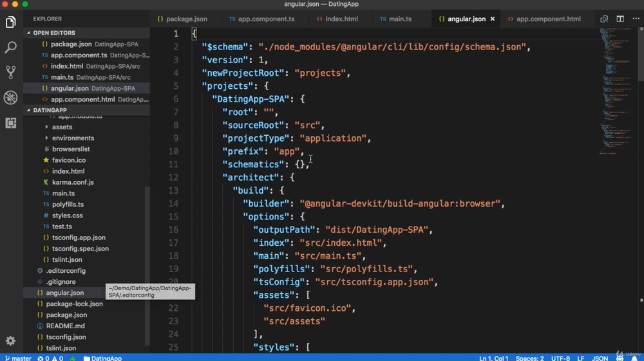Switch to the package.json tab

[x=182, y=19]
